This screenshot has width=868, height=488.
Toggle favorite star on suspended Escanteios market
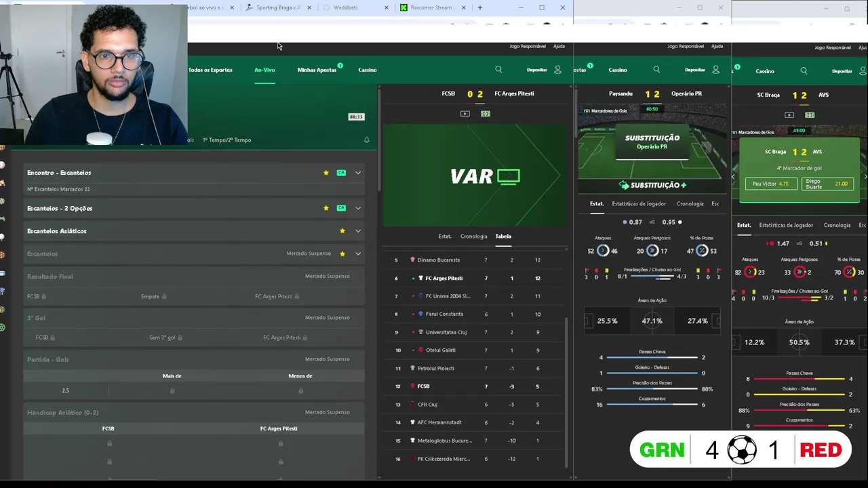pyautogui.click(x=342, y=253)
